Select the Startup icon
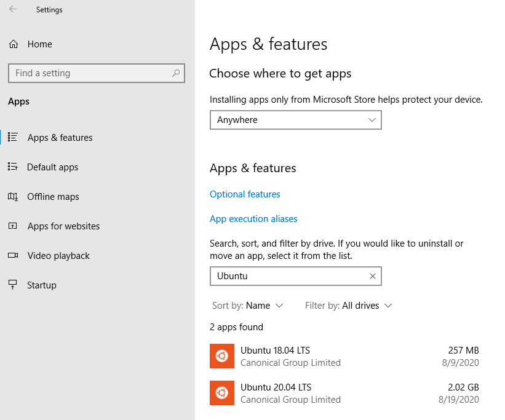 (x=13, y=285)
